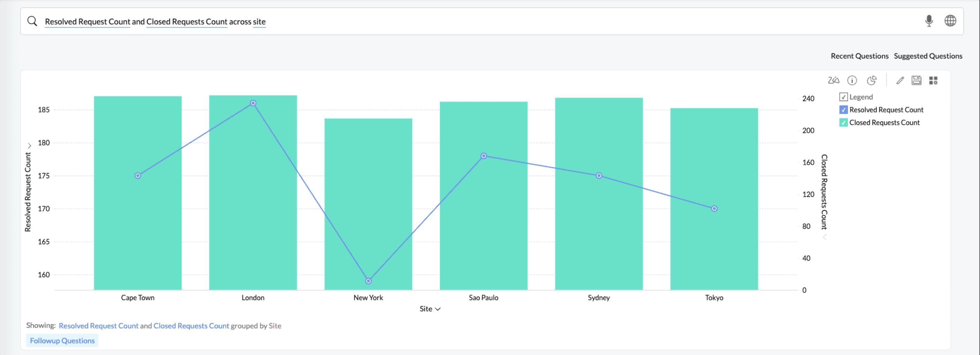980x355 pixels.
Task: Click the London data point on line
Action: [253, 103]
